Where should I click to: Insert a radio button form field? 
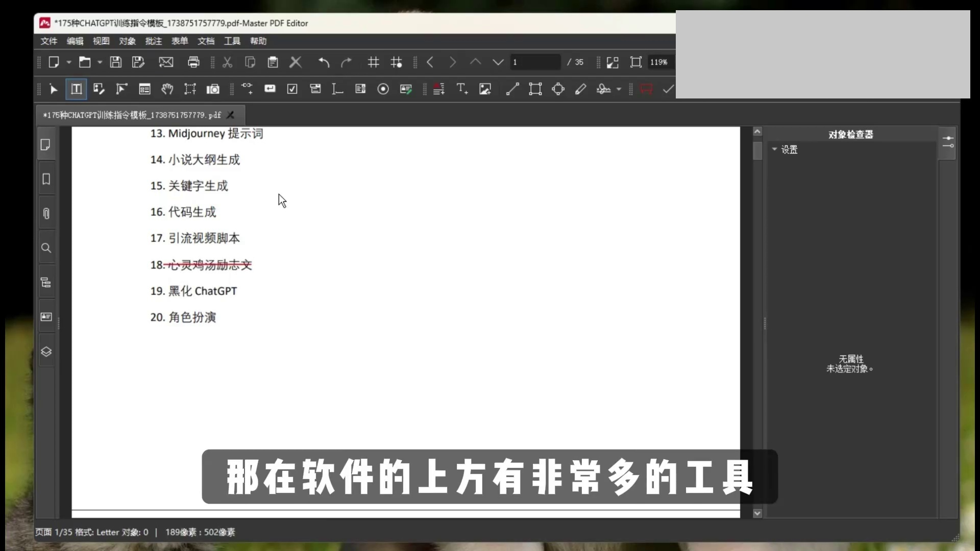383,89
